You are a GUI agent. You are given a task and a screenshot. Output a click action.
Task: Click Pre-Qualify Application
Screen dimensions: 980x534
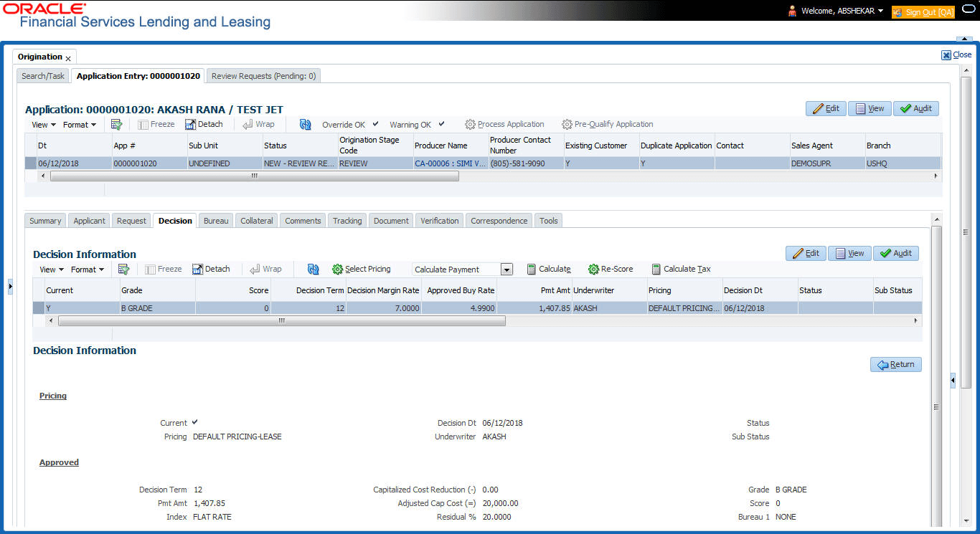point(608,124)
